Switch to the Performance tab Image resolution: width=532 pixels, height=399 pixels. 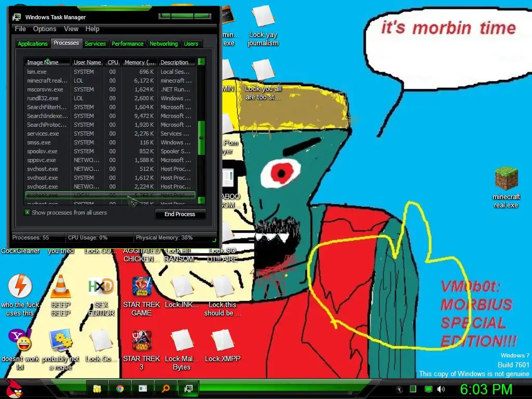(128, 44)
